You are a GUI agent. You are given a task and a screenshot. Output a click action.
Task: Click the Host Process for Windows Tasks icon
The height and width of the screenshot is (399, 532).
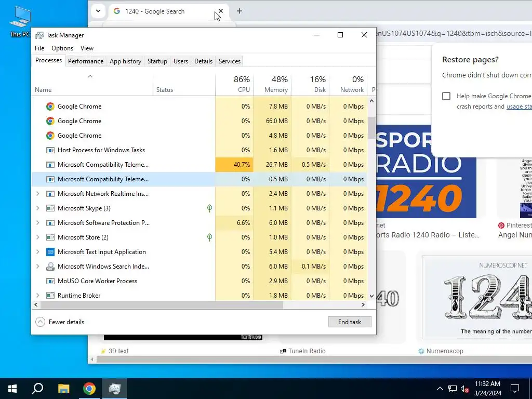coord(50,150)
